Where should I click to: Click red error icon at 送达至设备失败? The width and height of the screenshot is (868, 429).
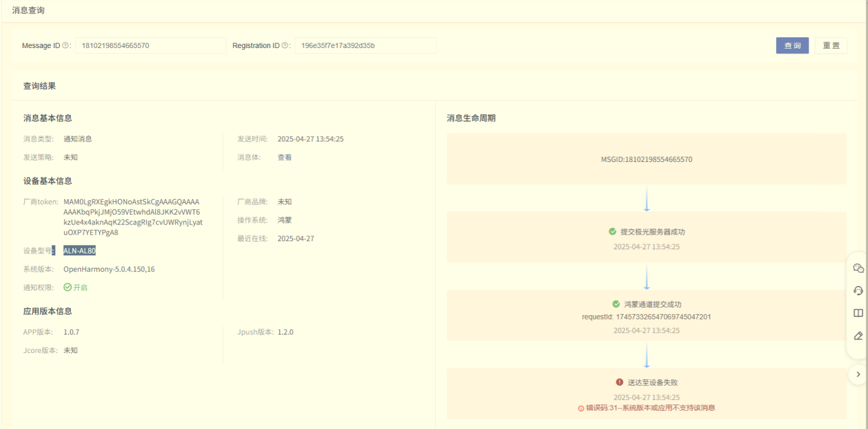(x=619, y=382)
